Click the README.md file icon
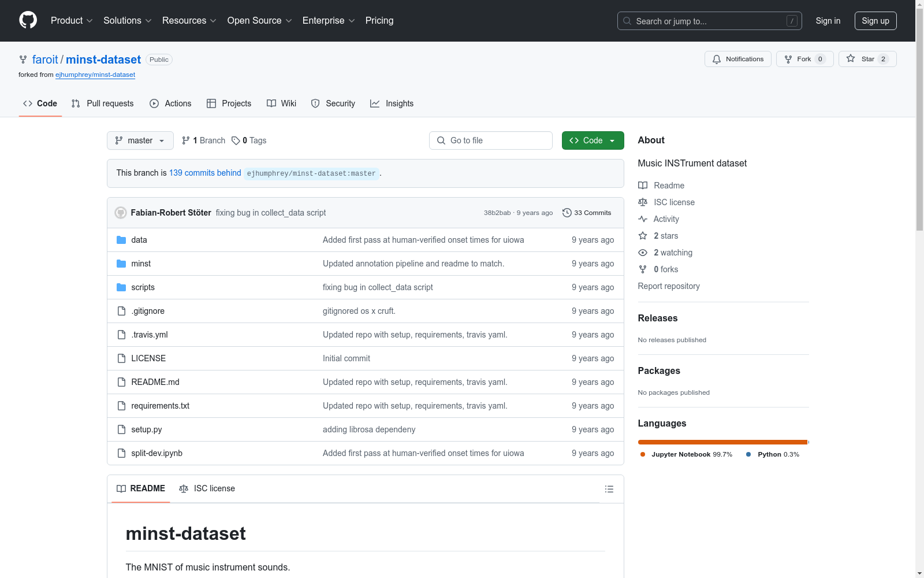Screen dimensions: 924x578 (121, 382)
